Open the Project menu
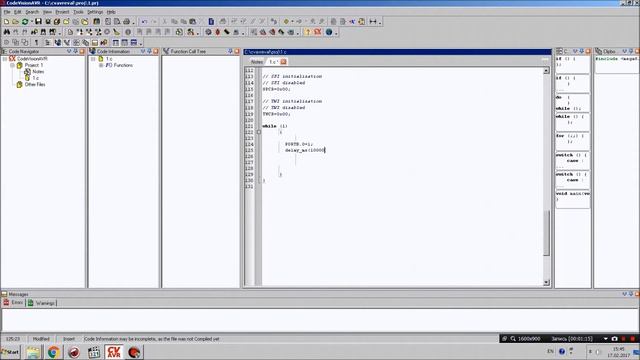 (62, 12)
